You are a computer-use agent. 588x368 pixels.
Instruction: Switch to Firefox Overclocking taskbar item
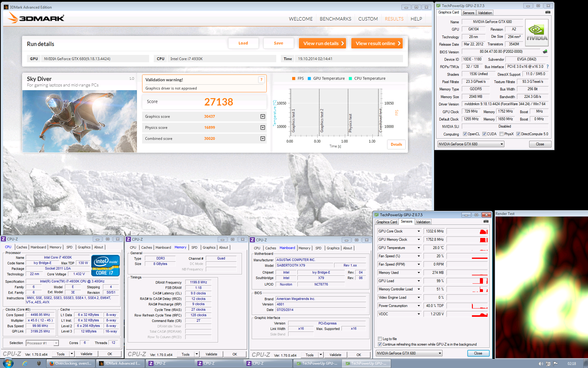coord(71,363)
